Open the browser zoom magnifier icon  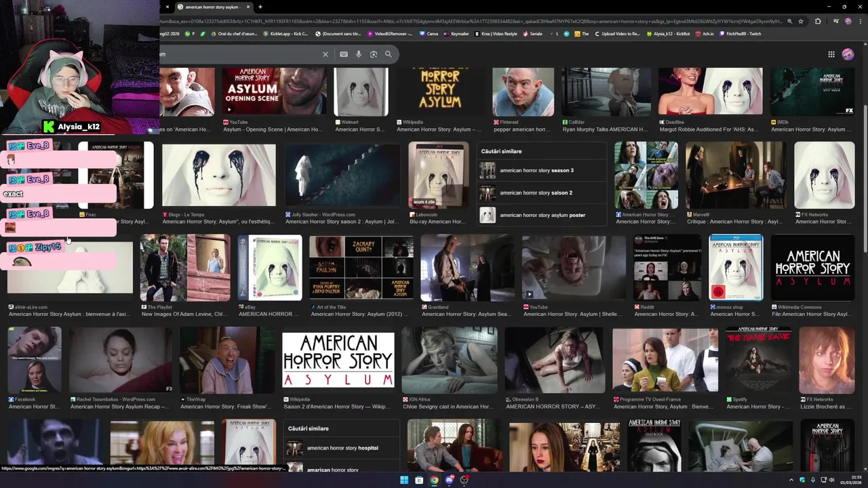pyautogui.click(x=789, y=21)
